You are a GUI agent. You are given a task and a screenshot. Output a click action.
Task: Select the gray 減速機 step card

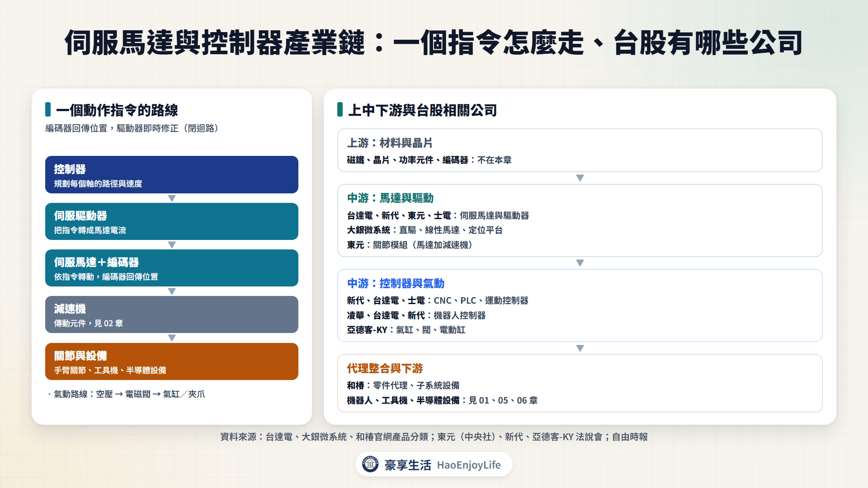172,314
